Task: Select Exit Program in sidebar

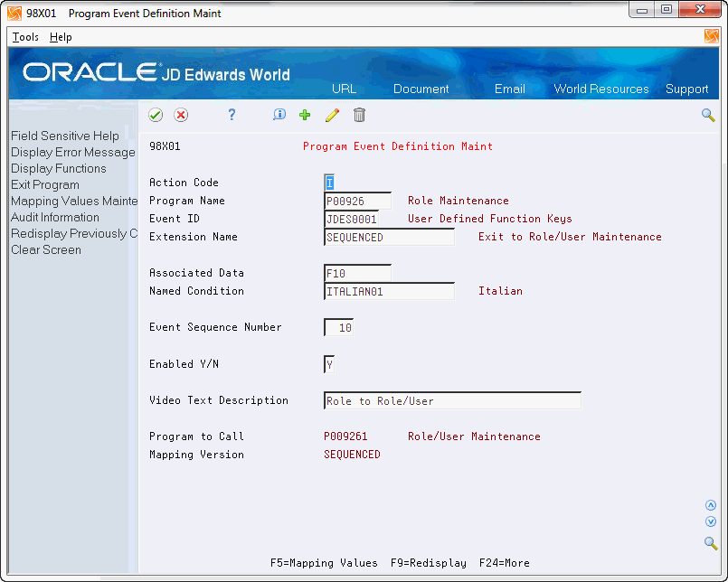Action: pyautogui.click(x=45, y=184)
